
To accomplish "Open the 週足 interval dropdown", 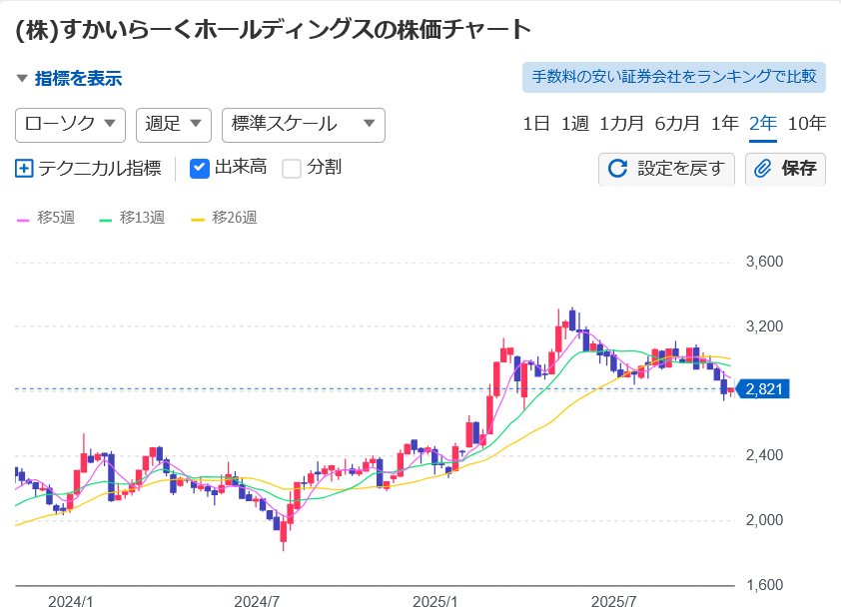I will click(173, 124).
